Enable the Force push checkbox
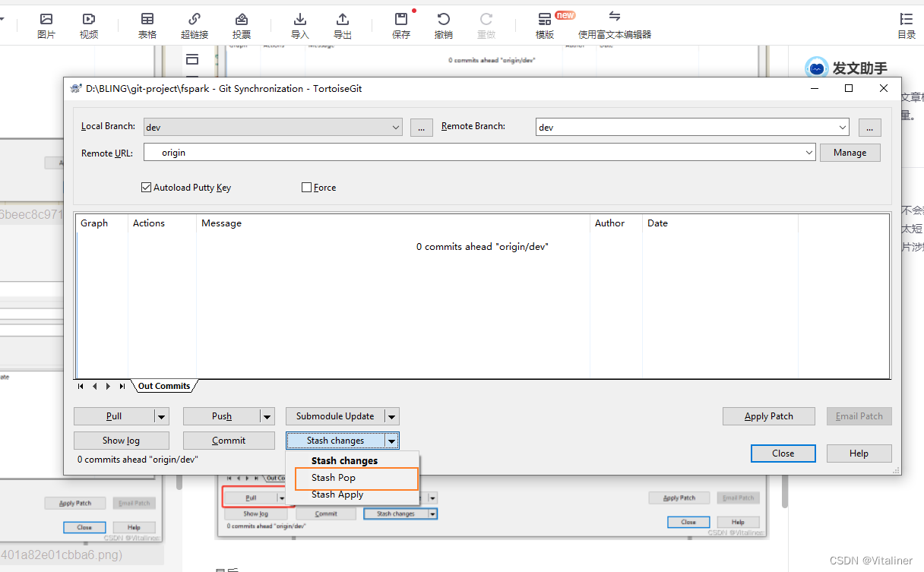 pos(306,187)
